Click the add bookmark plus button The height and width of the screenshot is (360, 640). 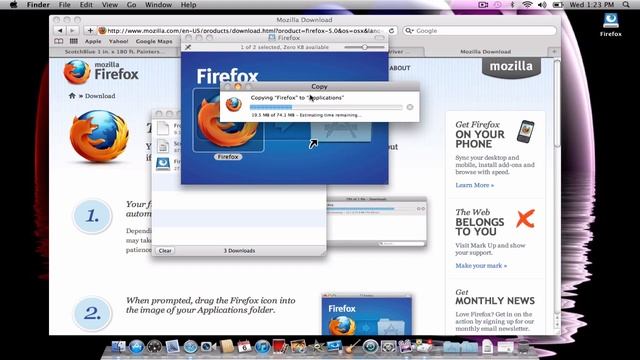(90, 31)
